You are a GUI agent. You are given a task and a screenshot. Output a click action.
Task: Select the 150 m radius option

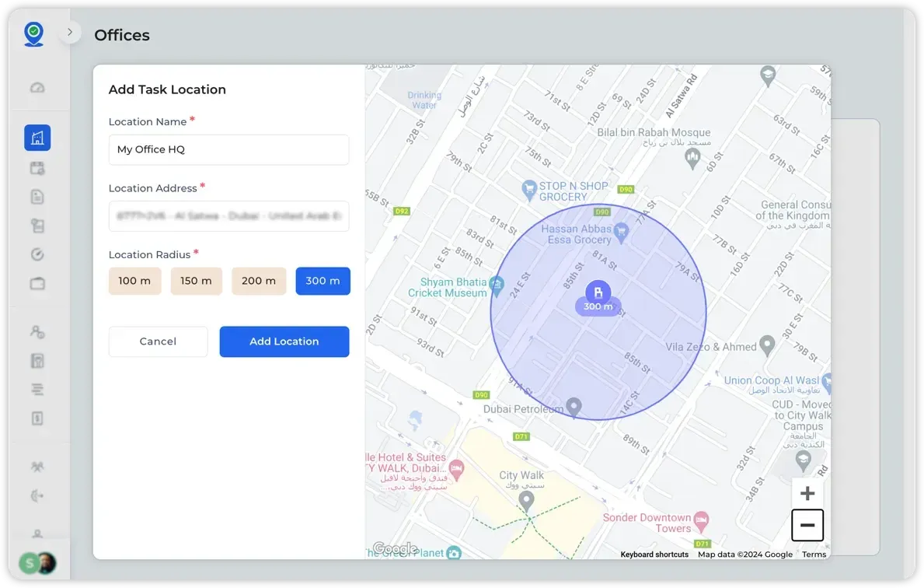tap(196, 281)
